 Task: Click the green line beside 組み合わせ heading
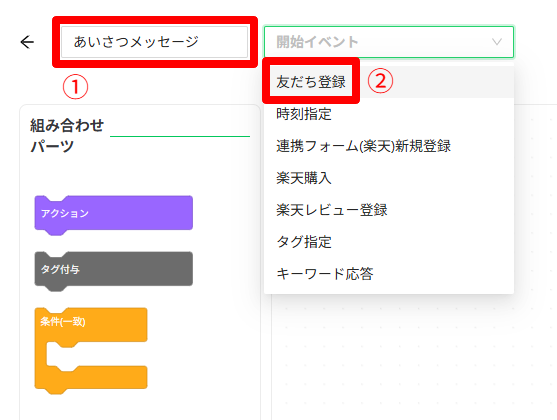180,136
